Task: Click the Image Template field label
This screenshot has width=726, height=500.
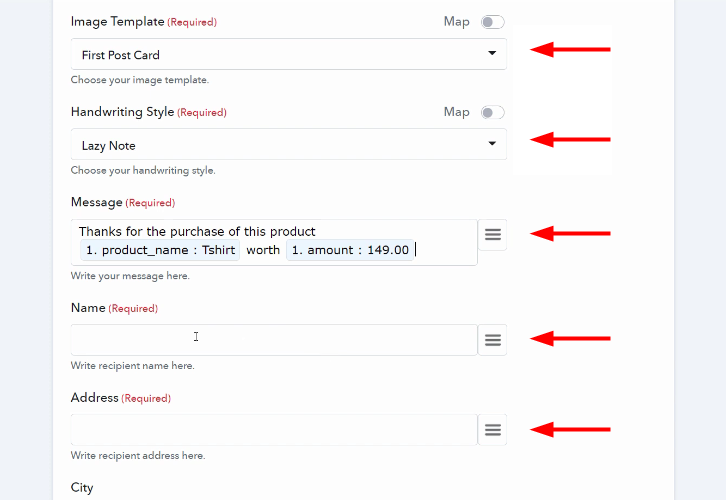Action: click(x=118, y=22)
